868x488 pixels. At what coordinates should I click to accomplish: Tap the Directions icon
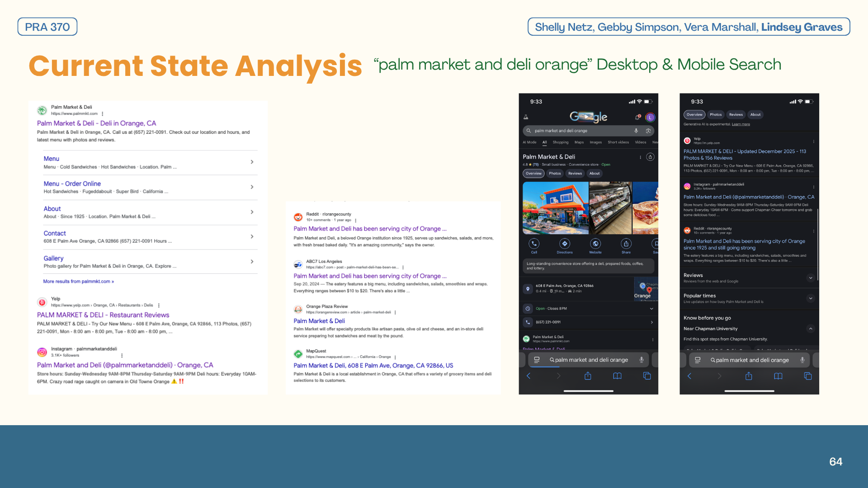click(x=565, y=244)
